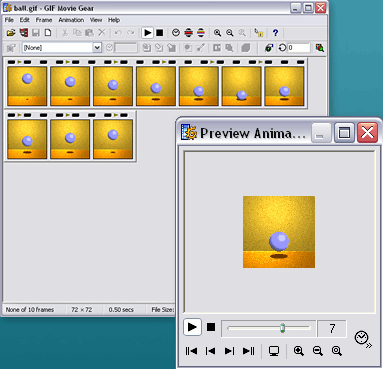
Task: Open the Help menu
Action: pyautogui.click(x=114, y=20)
